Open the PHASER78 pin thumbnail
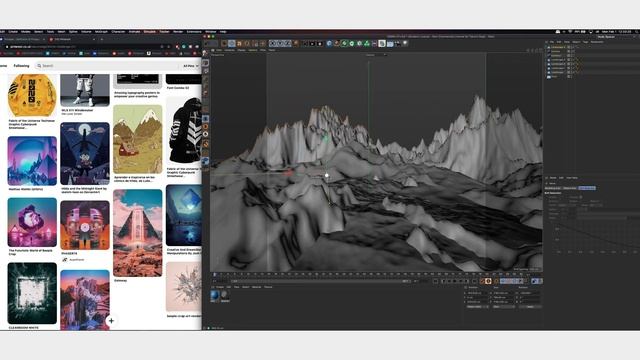 tap(85, 225)
